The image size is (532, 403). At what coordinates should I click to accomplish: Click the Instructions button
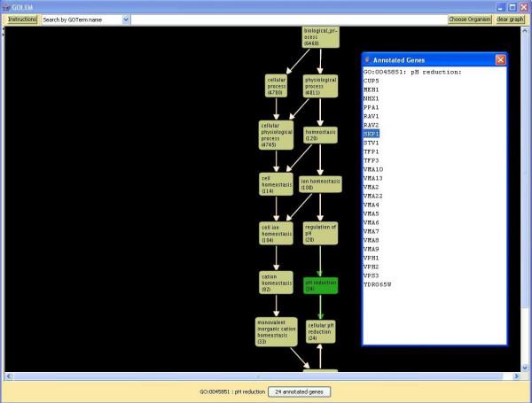tap(22, 19)
